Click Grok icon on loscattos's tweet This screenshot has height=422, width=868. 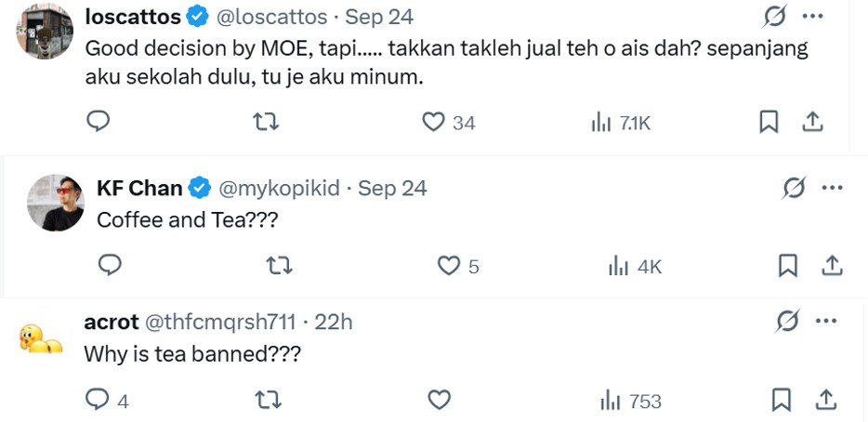774,16
